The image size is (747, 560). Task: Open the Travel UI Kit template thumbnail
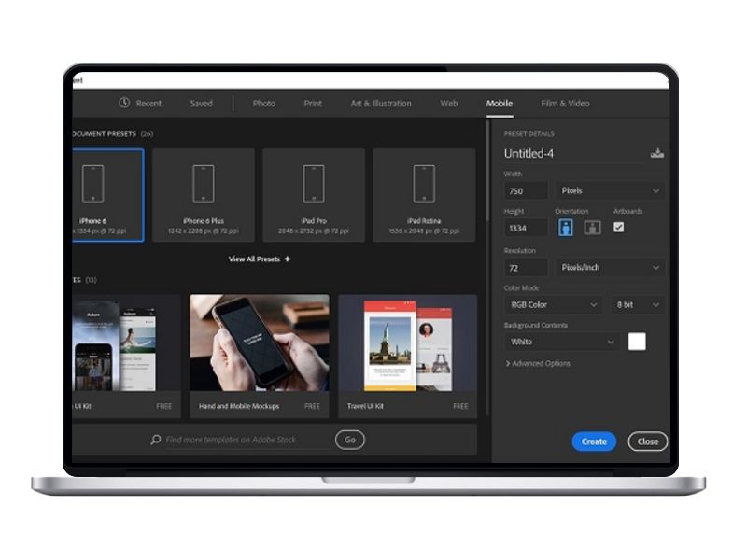coord(407,345)
